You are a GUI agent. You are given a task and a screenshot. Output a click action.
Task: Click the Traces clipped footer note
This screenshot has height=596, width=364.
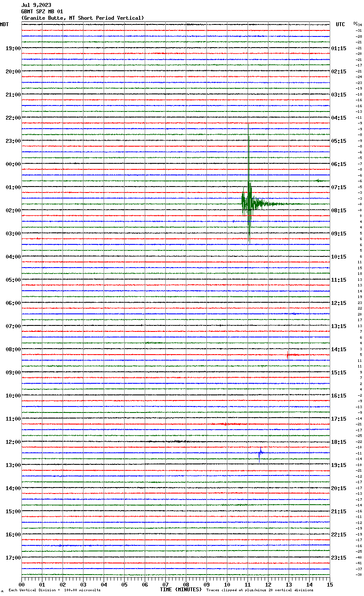[x=260, y=590]
